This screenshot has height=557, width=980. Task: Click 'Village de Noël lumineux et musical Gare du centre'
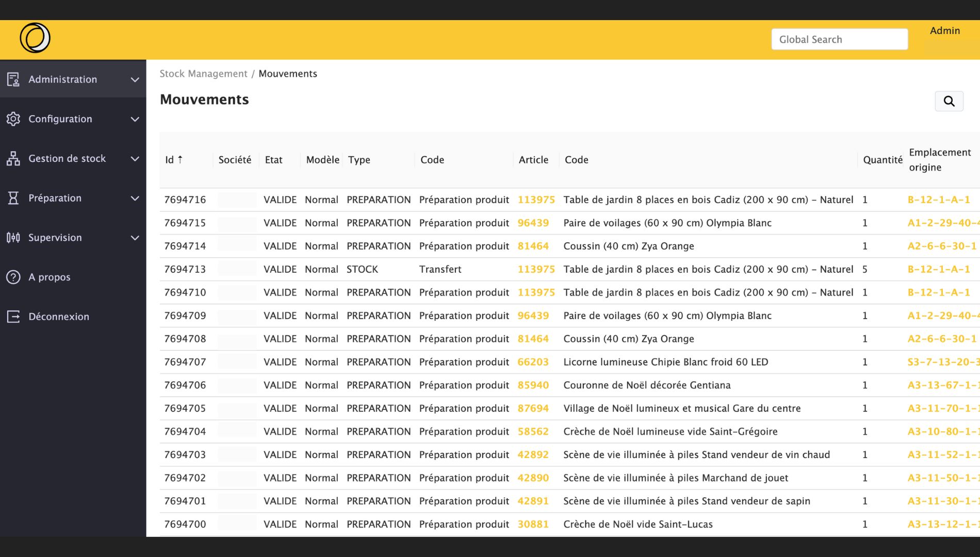(682, 408)
